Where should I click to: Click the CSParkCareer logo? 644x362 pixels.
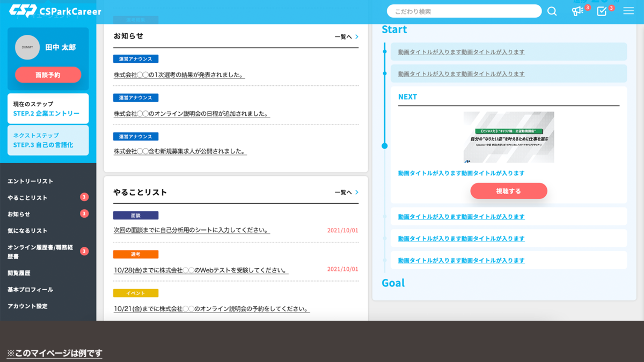pos(55,11)
